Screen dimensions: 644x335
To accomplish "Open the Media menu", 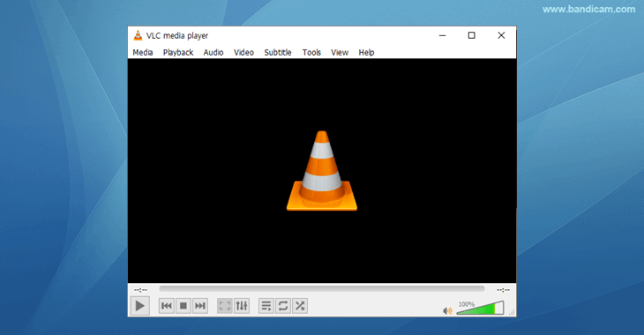I will pos(143,53).
